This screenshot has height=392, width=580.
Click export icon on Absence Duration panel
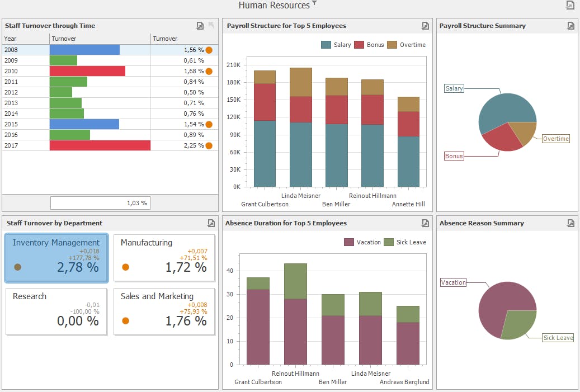pyautogui.click(x=426, y=223)
